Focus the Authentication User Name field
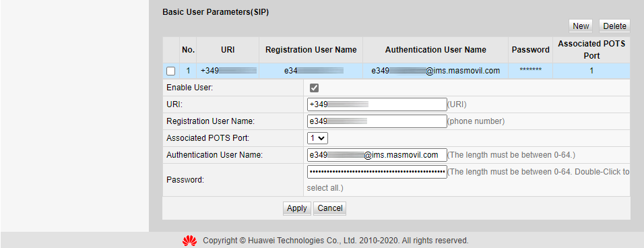This screenshot has height=248, width=644. coord(377,155)
